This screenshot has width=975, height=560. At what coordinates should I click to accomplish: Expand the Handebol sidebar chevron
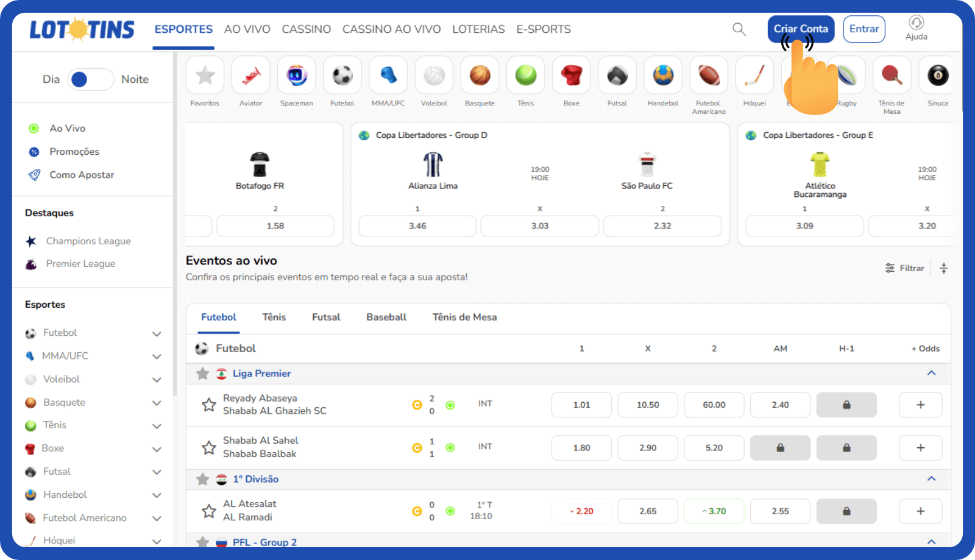(157, 495)
